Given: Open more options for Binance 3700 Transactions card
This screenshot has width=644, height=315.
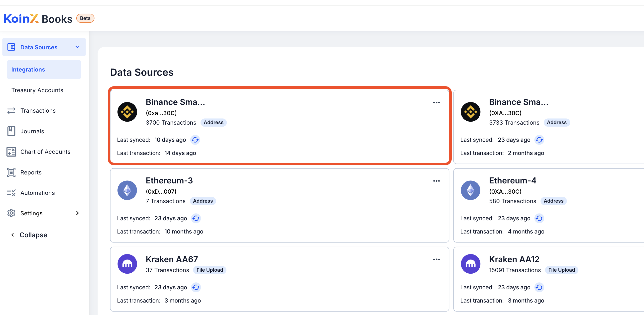Looking at the screenshot, I should click(x=436, y=102).
